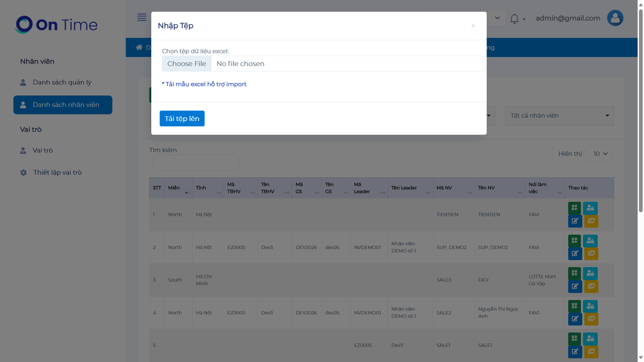Click yellow images icon for SALE2 row

point(591,319)
